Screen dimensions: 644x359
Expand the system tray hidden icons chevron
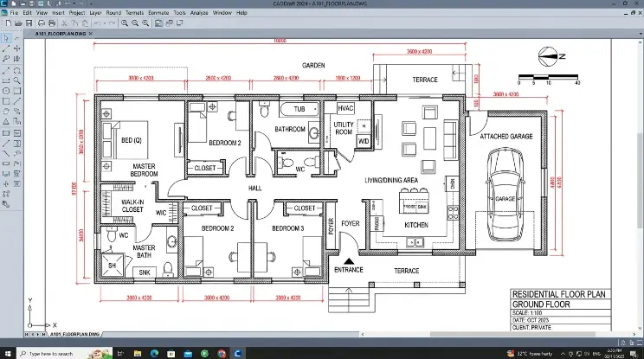pyautogui.click(x=563, y=353)
